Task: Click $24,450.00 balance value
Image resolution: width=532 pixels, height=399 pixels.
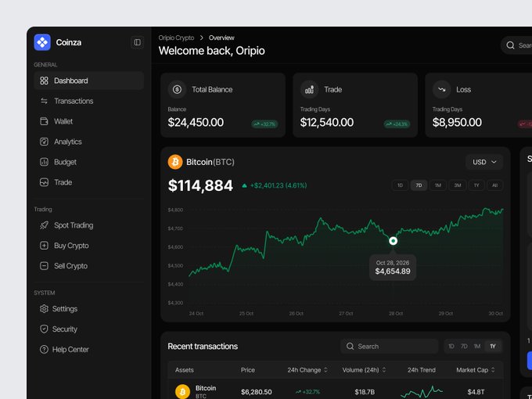Action: (196, 123)
